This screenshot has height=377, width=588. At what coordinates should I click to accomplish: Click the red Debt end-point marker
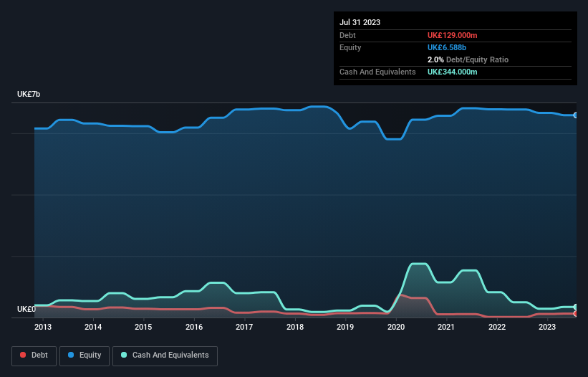576,314
